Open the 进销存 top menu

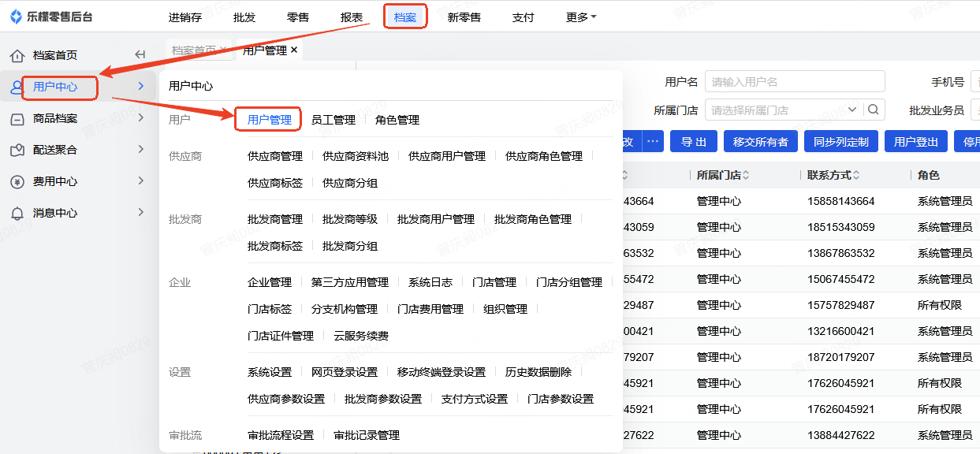coord(185,17)
